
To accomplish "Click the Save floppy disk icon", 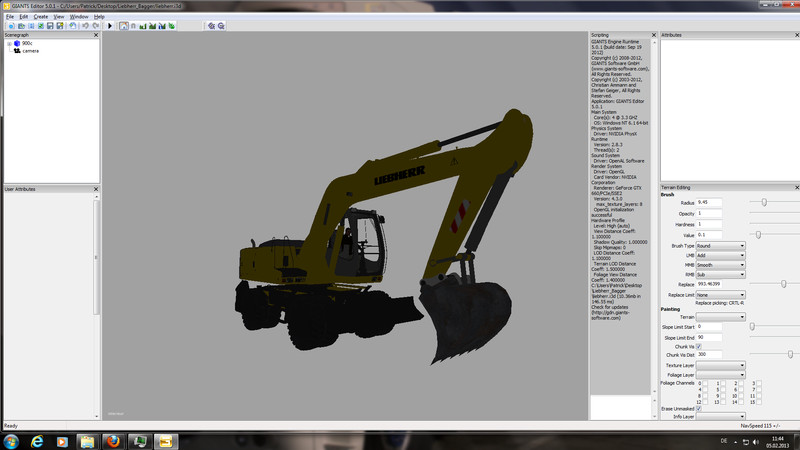I will (x=50, y=26).
